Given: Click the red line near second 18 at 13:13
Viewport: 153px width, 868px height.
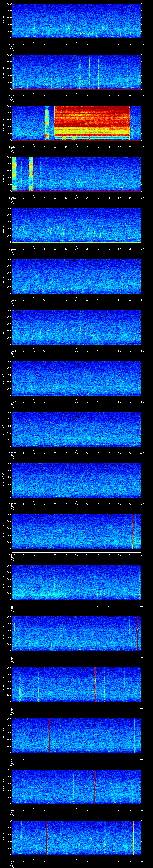Looking at the screenshot, I should coord(51,633).
